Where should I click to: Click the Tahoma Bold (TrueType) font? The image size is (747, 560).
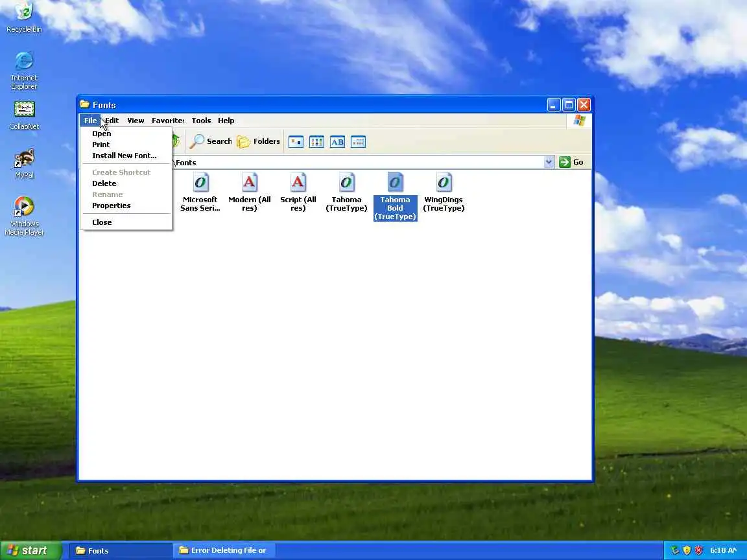point(395,196)
